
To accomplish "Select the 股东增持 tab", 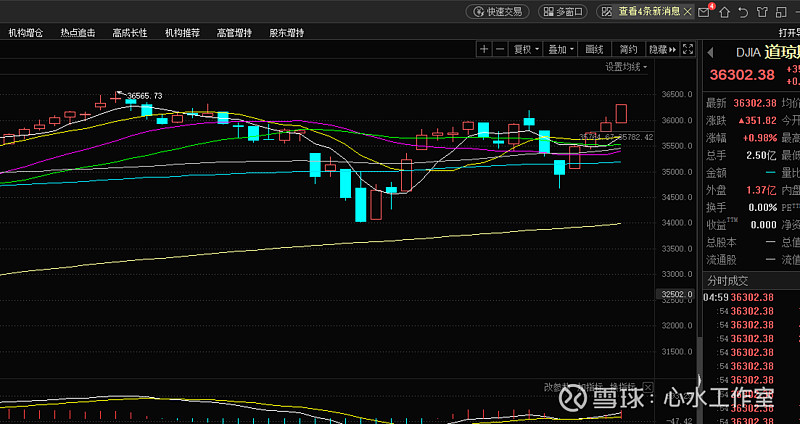I will (x=286, y=33).
